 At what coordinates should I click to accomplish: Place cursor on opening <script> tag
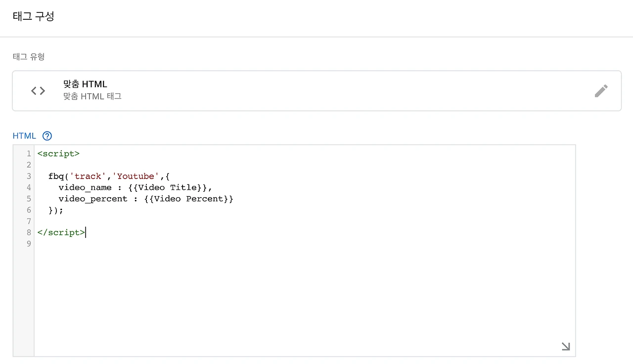click(x=58, y=154)
